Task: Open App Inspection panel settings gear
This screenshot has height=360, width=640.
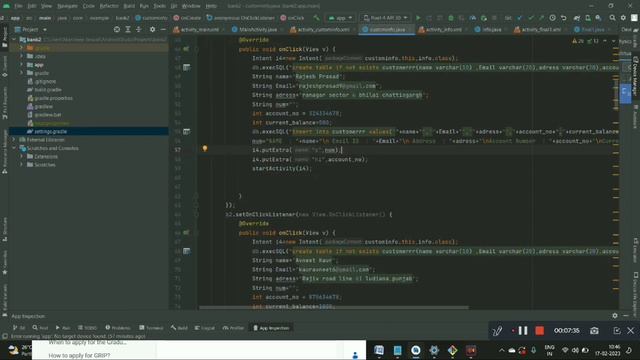Action: point(615,316)
